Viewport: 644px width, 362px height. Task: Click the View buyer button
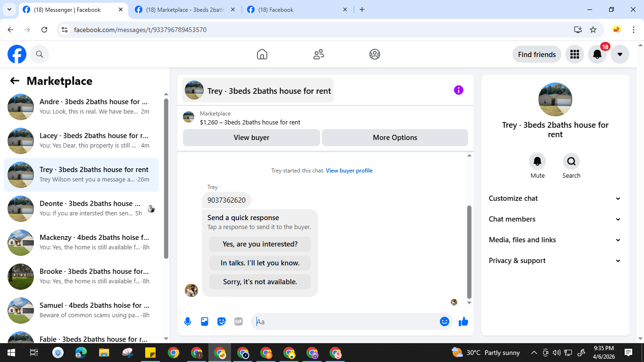click(251, 138)
